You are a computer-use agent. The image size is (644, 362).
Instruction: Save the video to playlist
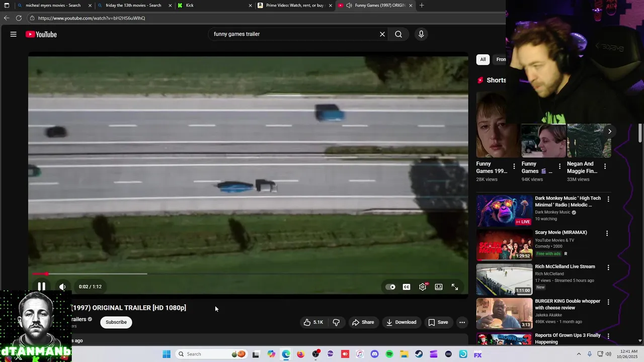click(x=438, y=322)
